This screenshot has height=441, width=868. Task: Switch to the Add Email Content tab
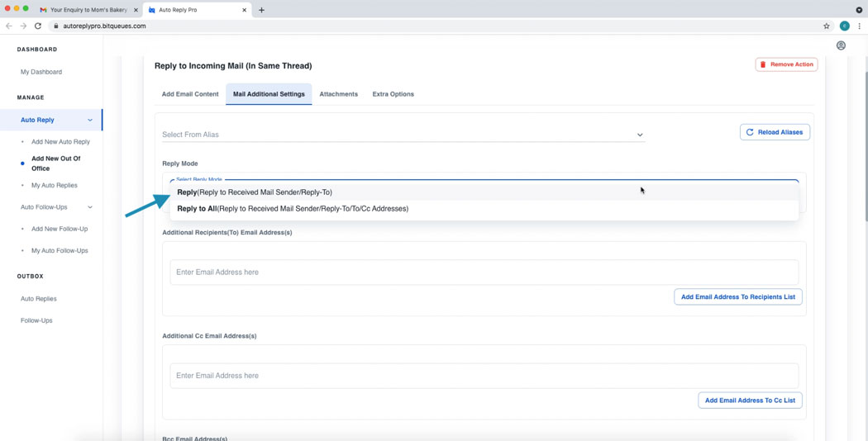pos(190,94)
